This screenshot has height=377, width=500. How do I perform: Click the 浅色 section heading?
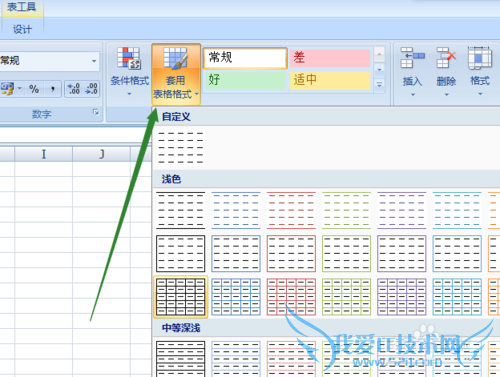(171, 179)
